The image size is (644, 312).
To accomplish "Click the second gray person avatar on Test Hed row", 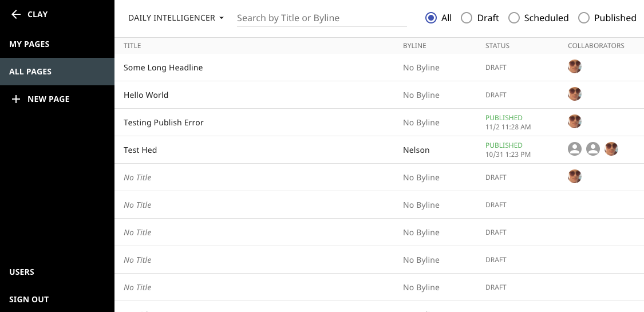I will click(x=592, y=149).
